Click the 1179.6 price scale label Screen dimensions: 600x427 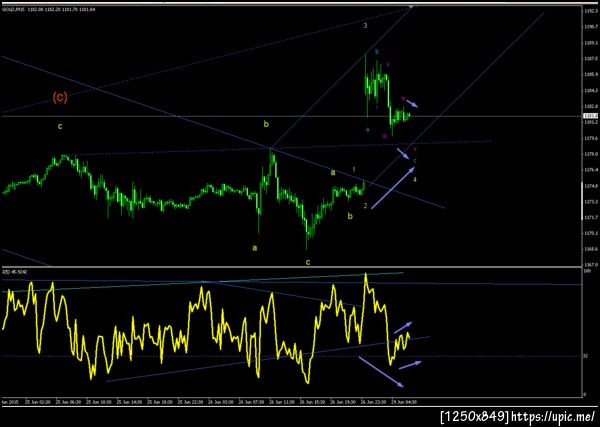[589, 138]
